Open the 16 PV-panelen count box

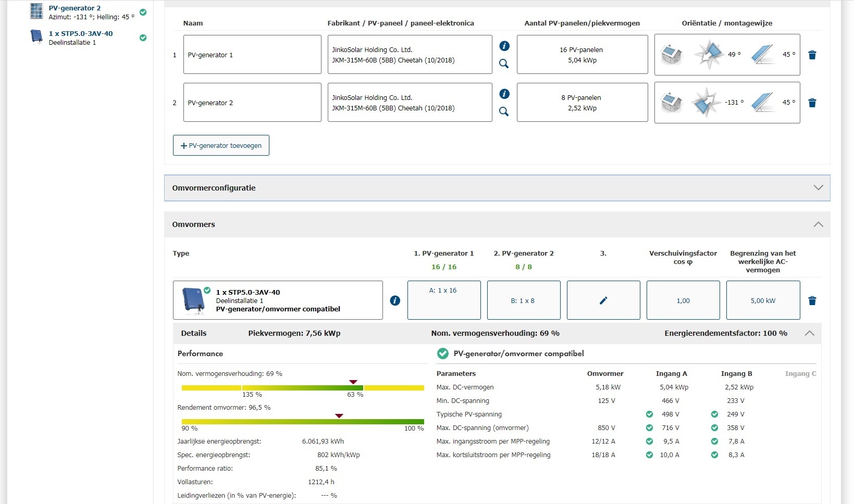pos(582,55)
